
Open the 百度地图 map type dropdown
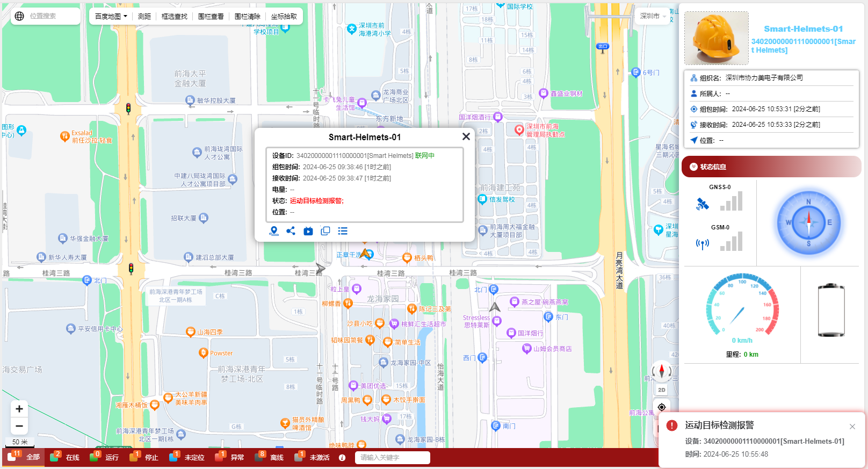point(111,17)
